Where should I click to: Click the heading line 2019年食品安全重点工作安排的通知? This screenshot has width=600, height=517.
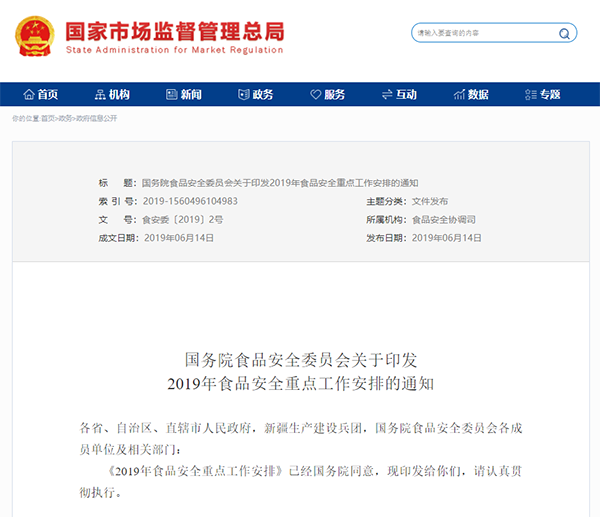(x=300, y=383)
